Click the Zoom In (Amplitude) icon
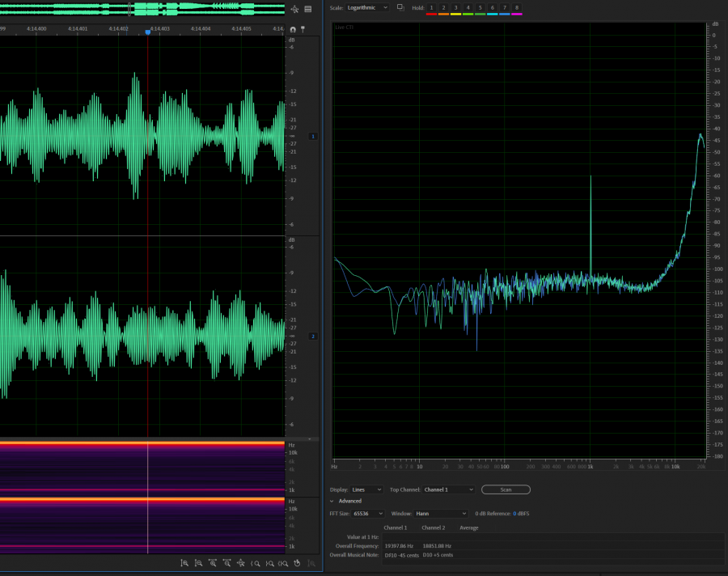This screenshot has height=576, width=728. click(184, 563)
